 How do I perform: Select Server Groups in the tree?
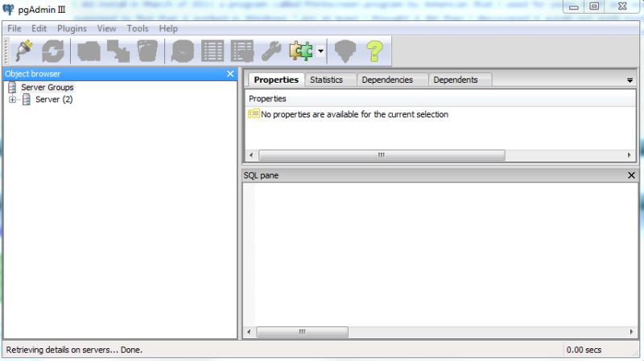tap(47, 87)
